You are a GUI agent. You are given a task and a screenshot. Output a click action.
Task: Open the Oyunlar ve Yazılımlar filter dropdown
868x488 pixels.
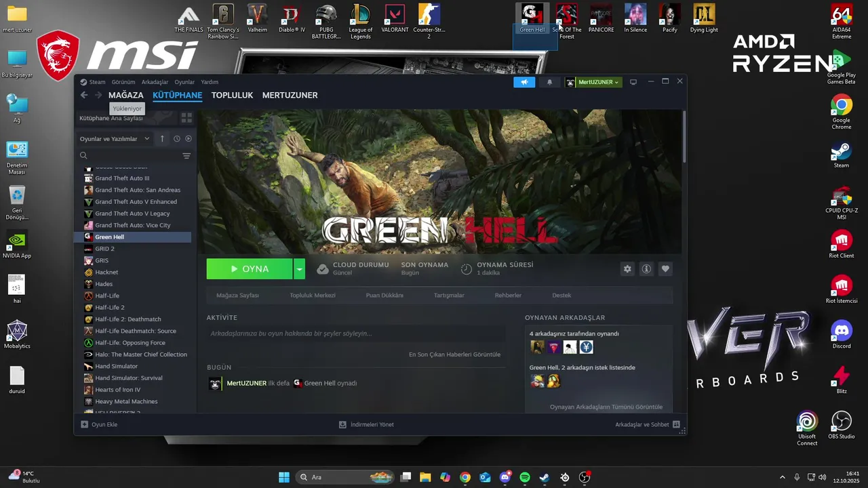(115, 139)
